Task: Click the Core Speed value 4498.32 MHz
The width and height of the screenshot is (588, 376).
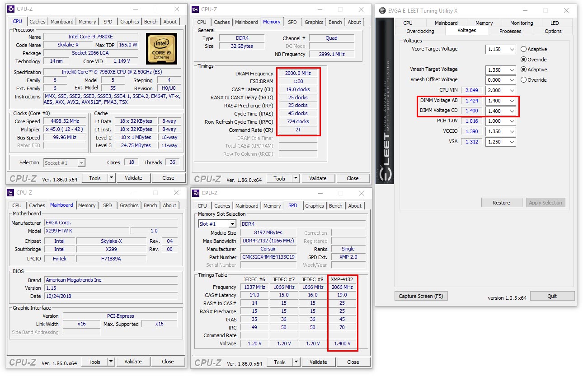Action: 66,121
